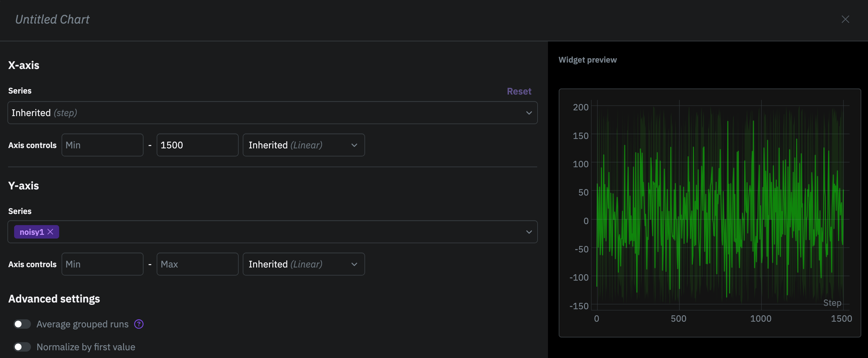Click the Advanced settings heading
The width and height of the screenshot is (868, 358).
54,299
